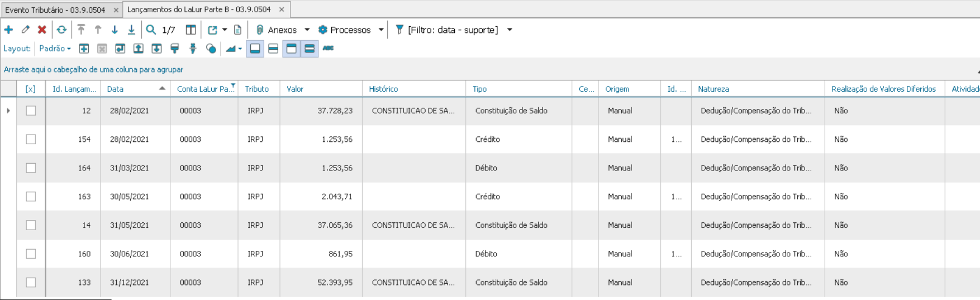
Task: Open the Filtro data - suporte dropdown arrow
Action: click(x=510, y=30)
